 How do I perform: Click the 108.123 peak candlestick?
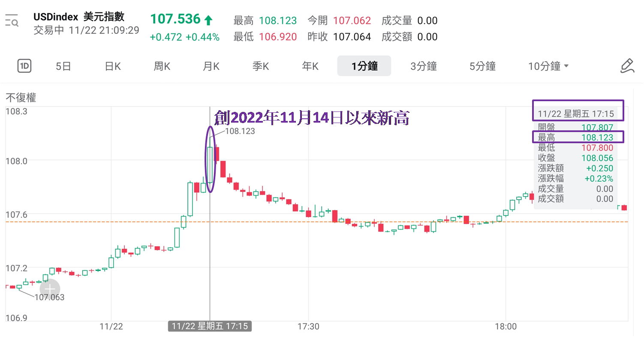point(210,165)
